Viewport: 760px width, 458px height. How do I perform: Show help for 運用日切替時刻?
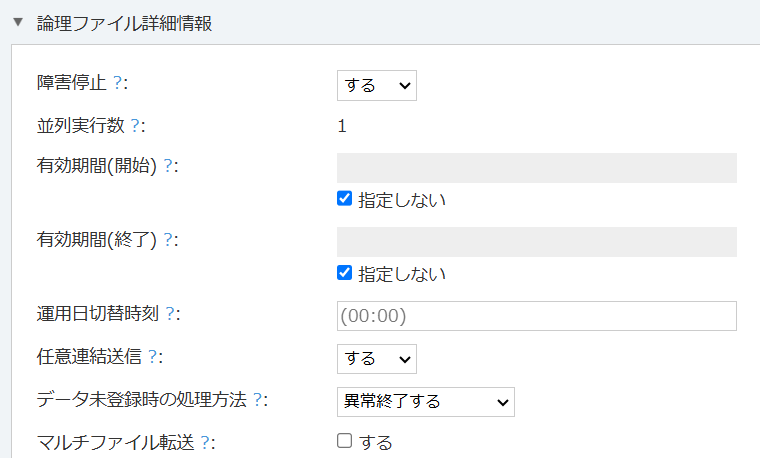[x=170, y=314]
